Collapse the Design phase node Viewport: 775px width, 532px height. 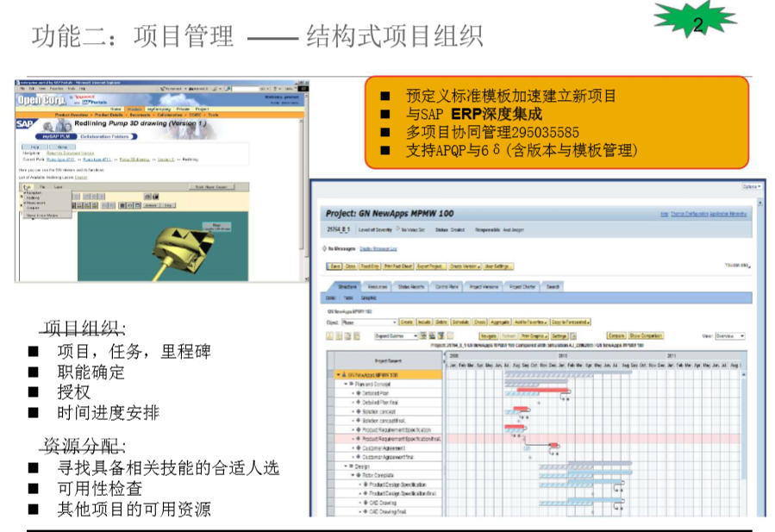pos(346,466)
